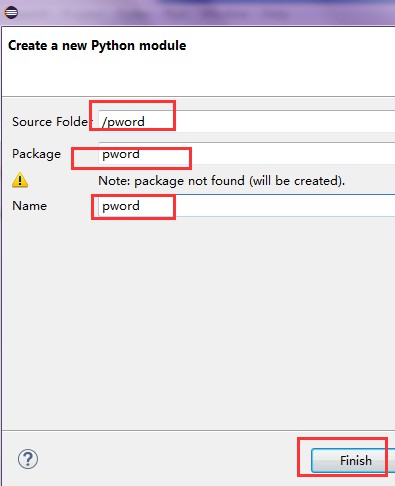Click the 'Source Folder' label
Viewport: 395px width, 486px height.
tap(50, 122)
